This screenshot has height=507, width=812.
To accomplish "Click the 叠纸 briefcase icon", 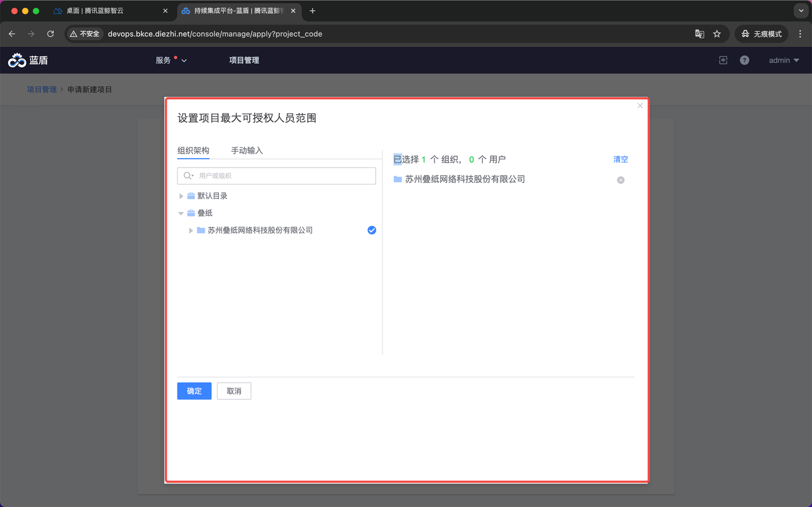I will 191,213.
